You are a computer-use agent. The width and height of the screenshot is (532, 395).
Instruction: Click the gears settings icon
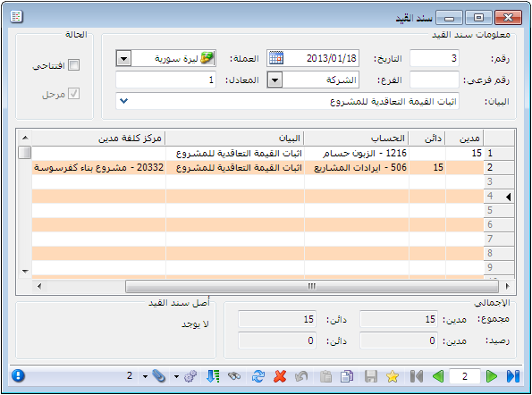click(190, 376)
